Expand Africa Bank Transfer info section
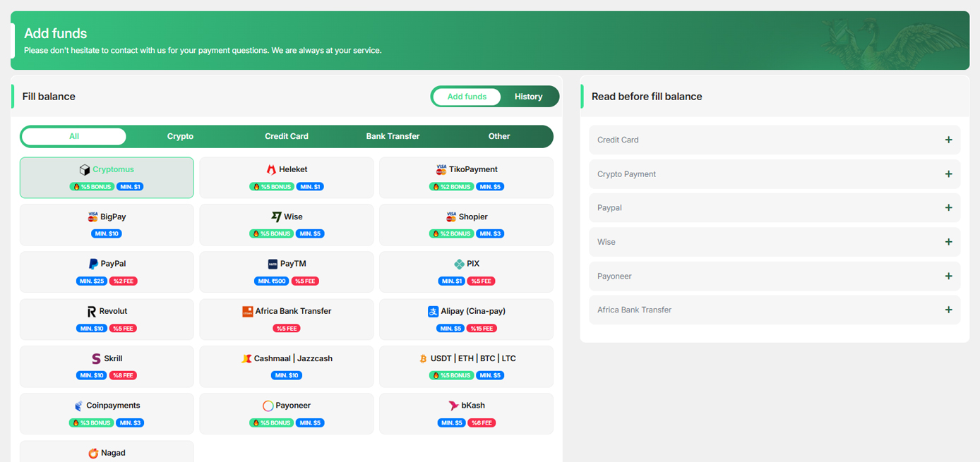 (x=775, y=310)
